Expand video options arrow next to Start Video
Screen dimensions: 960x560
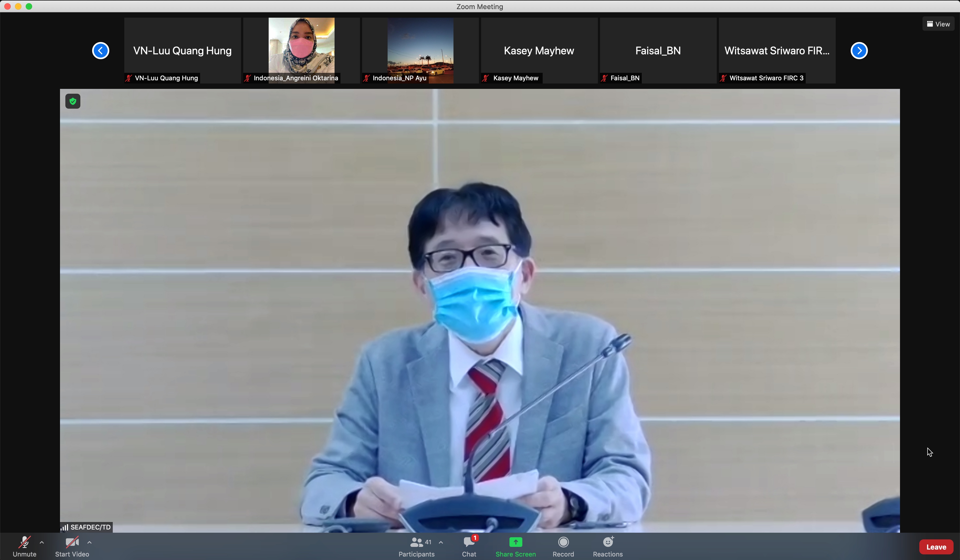click(89, 543)
